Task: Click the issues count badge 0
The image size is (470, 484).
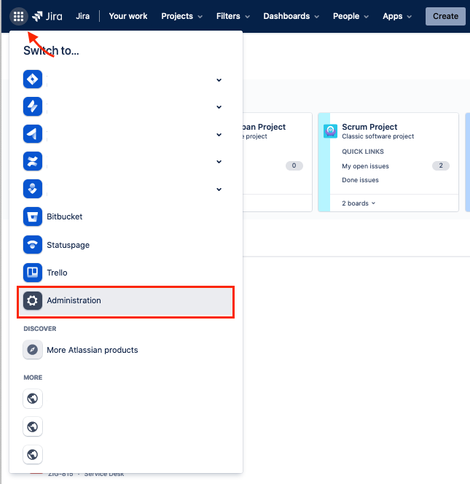Action: [294, 166]
